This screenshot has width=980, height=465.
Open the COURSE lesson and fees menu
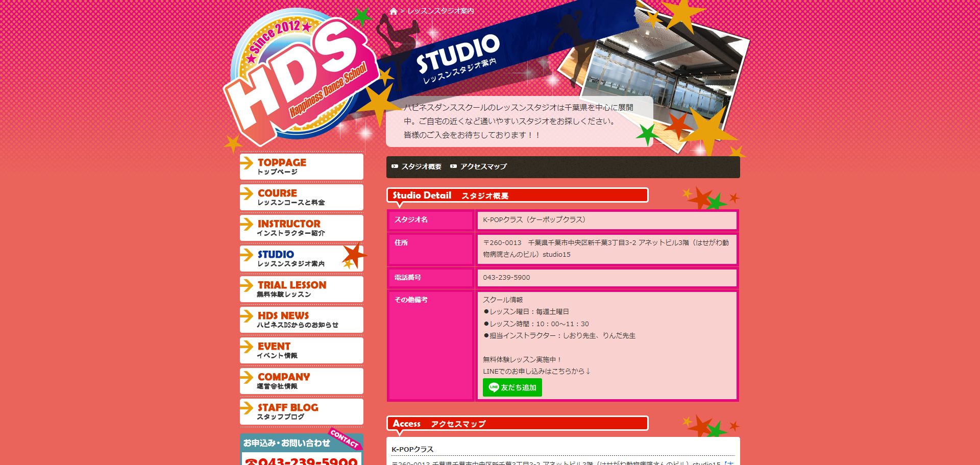[x=302, y=197]
